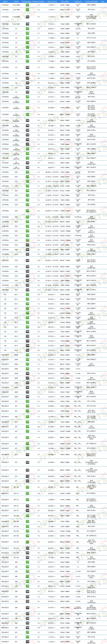Viewport: 107px width, 644px height.
Task: Click the "HMU (EB2D)" engine code cell
Action: [x=91, y=149]
